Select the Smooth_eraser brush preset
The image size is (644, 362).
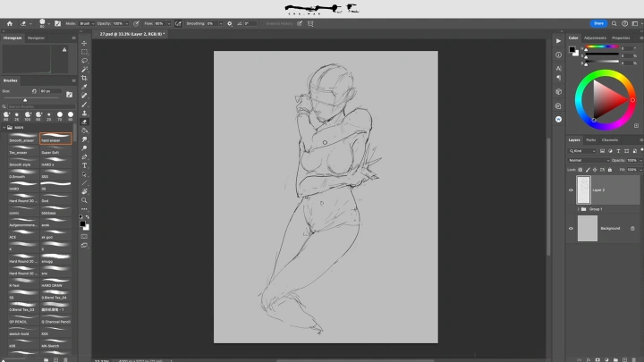tap(22, 138)
